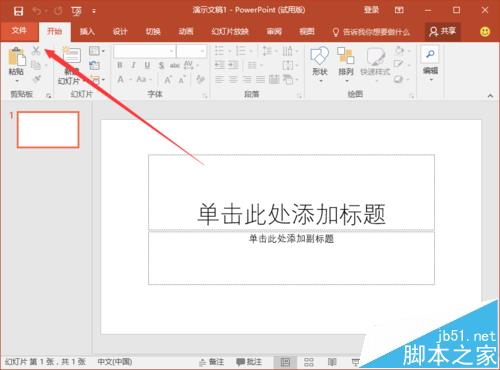500x370 pixels.
Task: Click the smiley feedback icon
Action: [485, 32]
